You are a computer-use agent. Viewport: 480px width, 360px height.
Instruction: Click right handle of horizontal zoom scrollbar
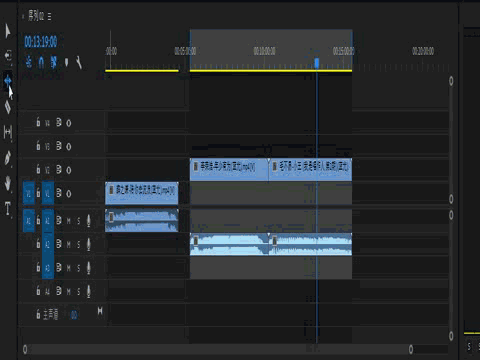411,349
